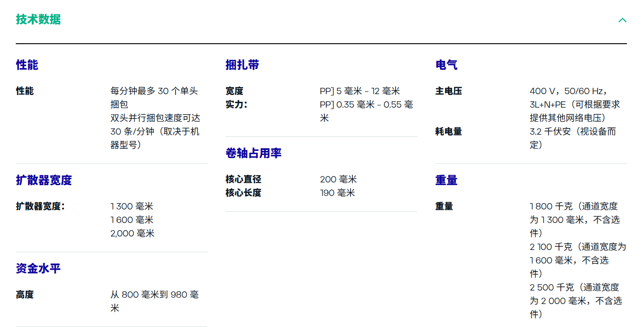Click the 技术数据 accordion heading
644x327 pixels.
(38, 19)
